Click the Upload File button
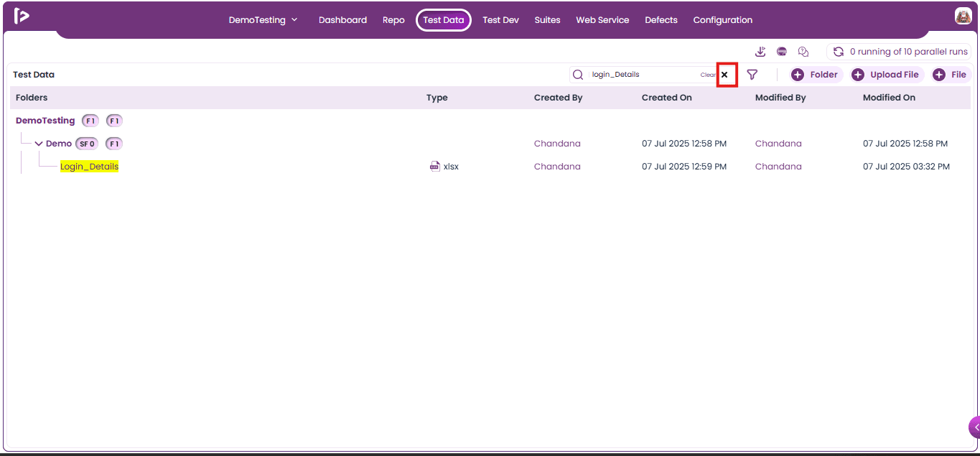Viewport: 980px width, 456px height. click(887, 75)
